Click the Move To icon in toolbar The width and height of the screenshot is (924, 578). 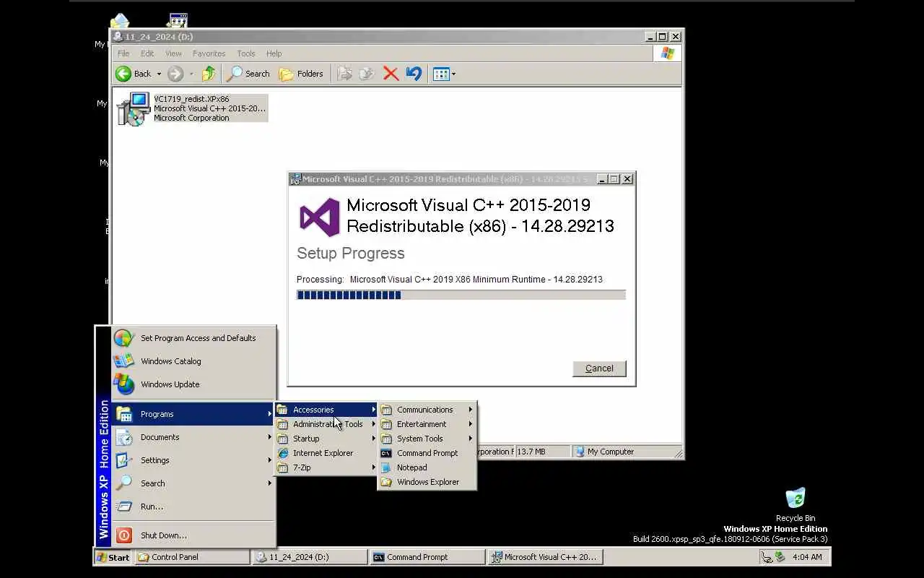tap(345, 74)
